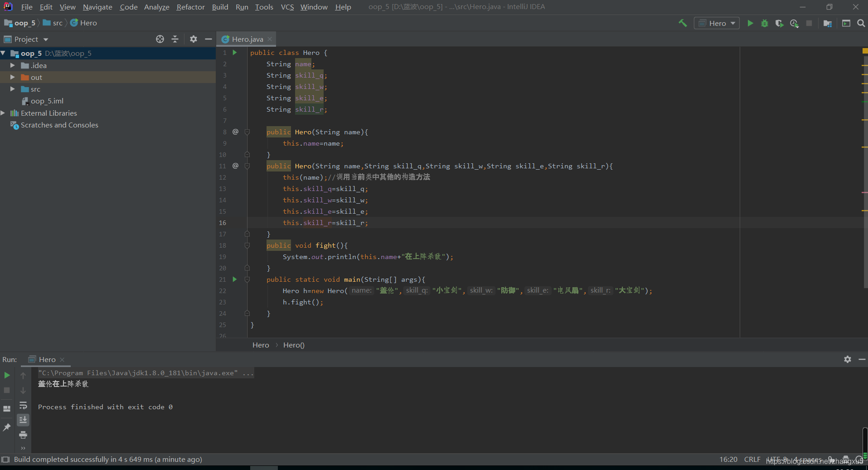Click the yellow inspection status indicator in the editor
Viewport: 868px width, 470px height.
865,51
